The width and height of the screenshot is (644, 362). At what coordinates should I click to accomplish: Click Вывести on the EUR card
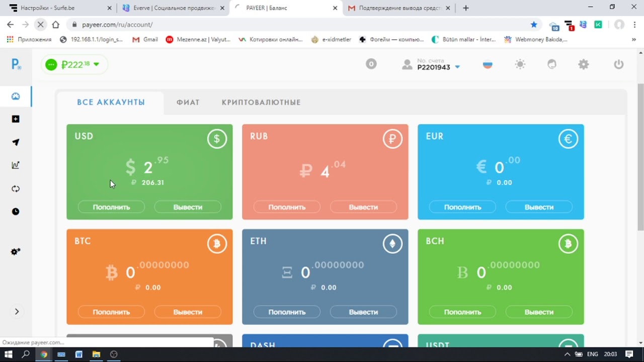539,207
